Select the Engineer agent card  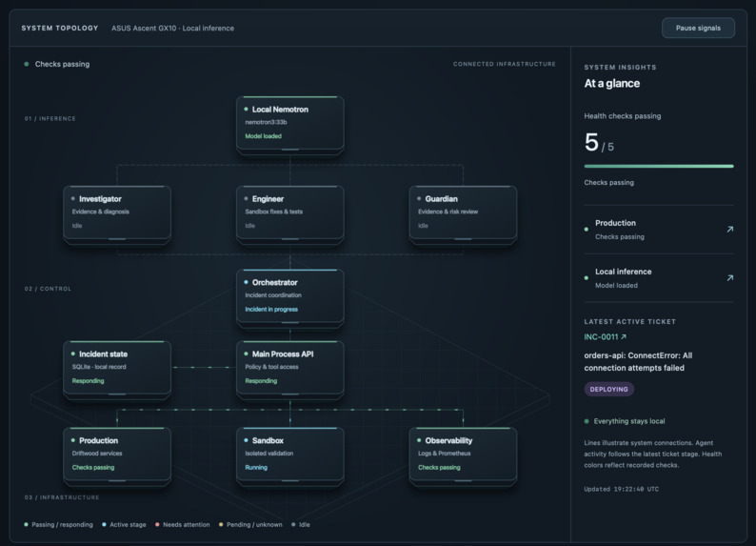(289, 214)
